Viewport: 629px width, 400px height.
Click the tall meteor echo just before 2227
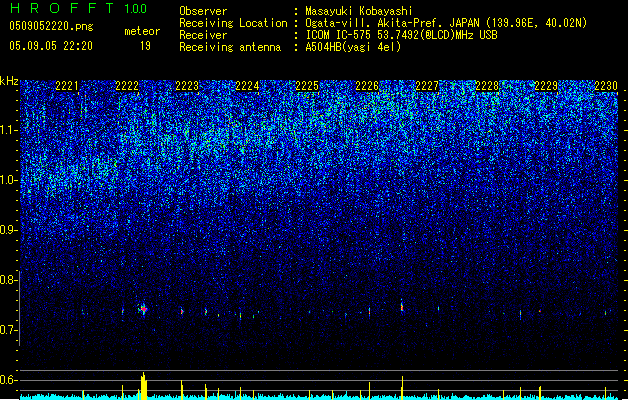tap(402, 306)
